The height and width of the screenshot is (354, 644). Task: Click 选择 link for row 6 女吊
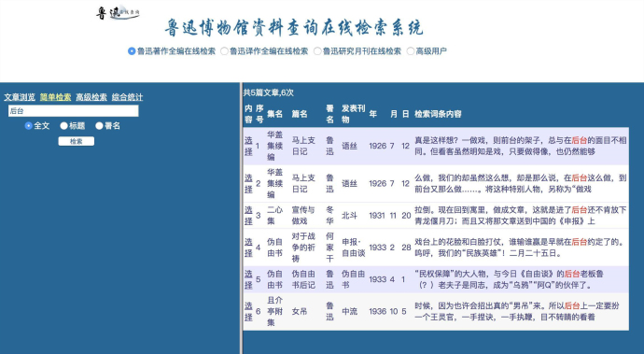point(248,312)
